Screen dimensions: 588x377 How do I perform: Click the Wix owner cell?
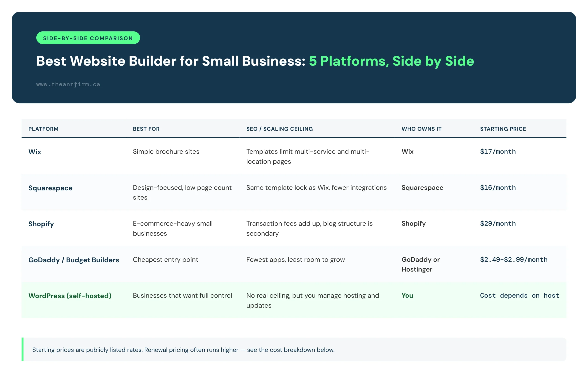(407, 151)
